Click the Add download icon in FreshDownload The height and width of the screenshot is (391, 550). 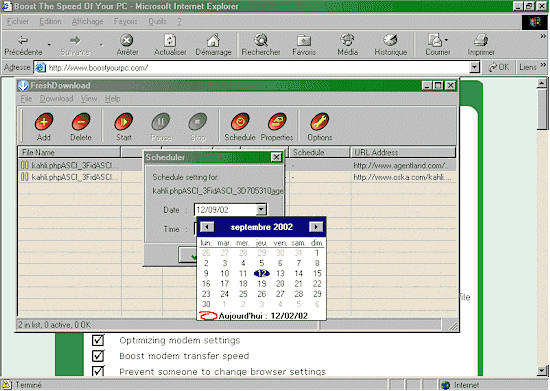click(x=44, y=122)
